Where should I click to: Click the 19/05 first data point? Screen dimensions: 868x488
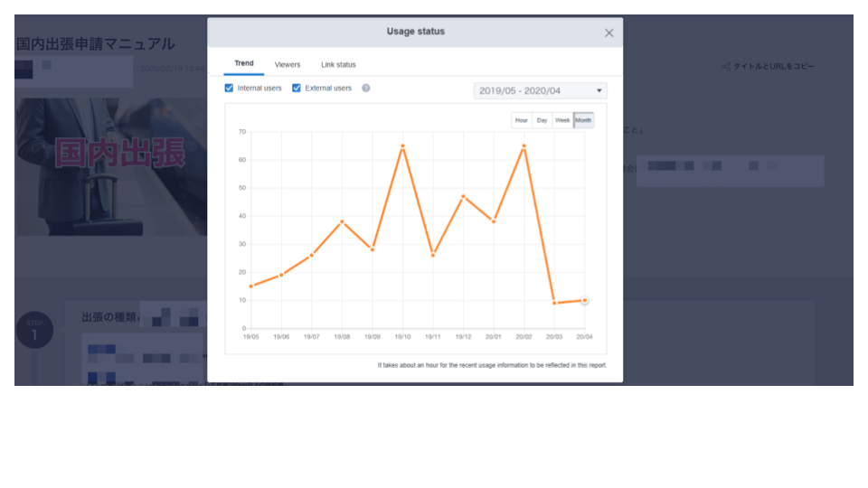pyautogui.click(x=251, y=286)
